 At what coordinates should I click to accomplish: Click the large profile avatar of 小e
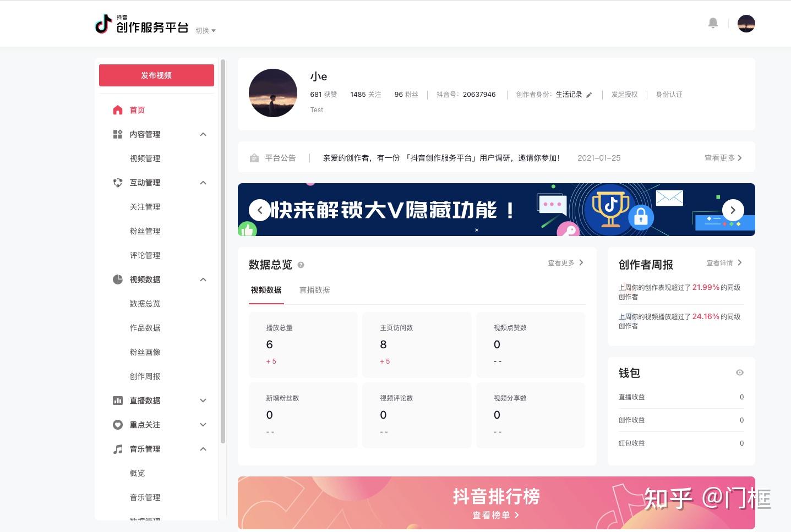(x=273, y=93)
